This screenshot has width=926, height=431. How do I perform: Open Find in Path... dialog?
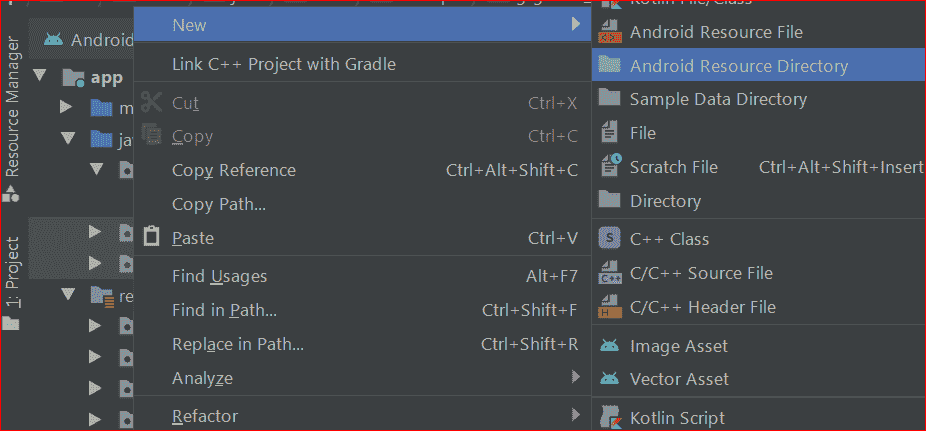363,310
